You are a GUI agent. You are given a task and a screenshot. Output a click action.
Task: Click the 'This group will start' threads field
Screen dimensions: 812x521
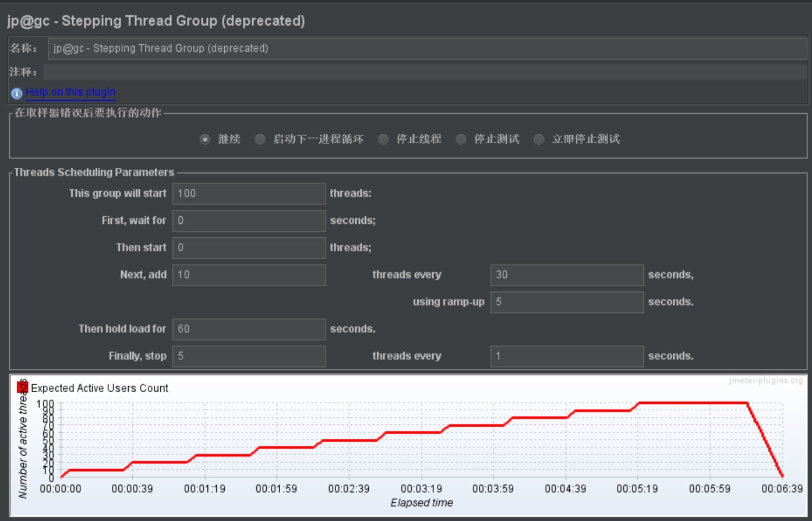(249, 193)
